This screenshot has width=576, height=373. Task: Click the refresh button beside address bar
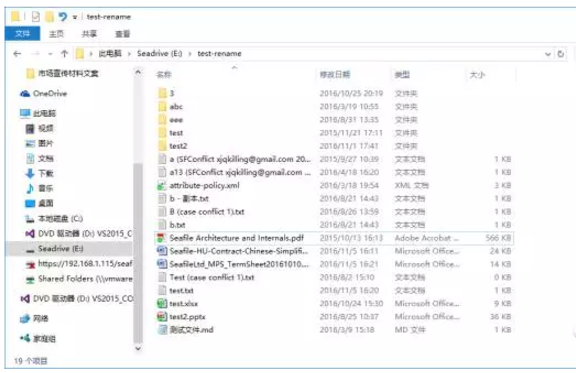point(561,54)
